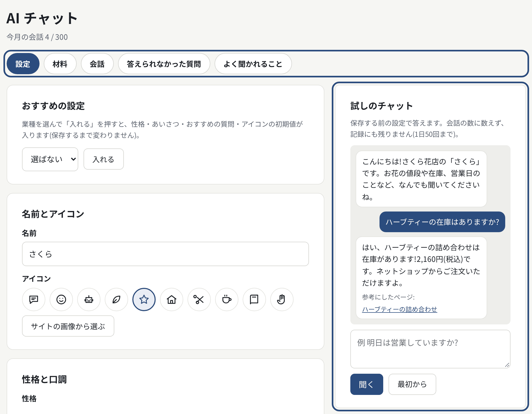Select the raised hand icon

tap(282, 300)
